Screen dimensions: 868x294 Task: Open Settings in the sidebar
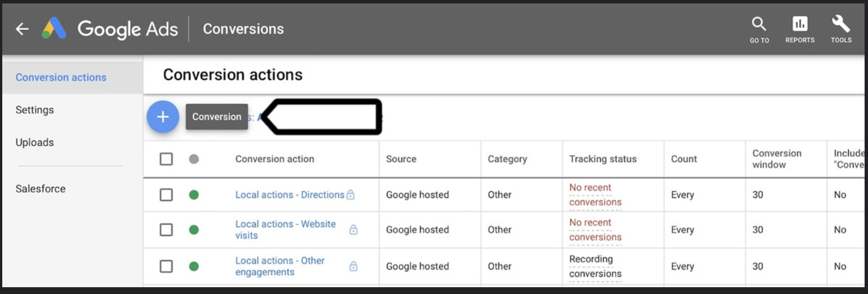click(35, 110)
